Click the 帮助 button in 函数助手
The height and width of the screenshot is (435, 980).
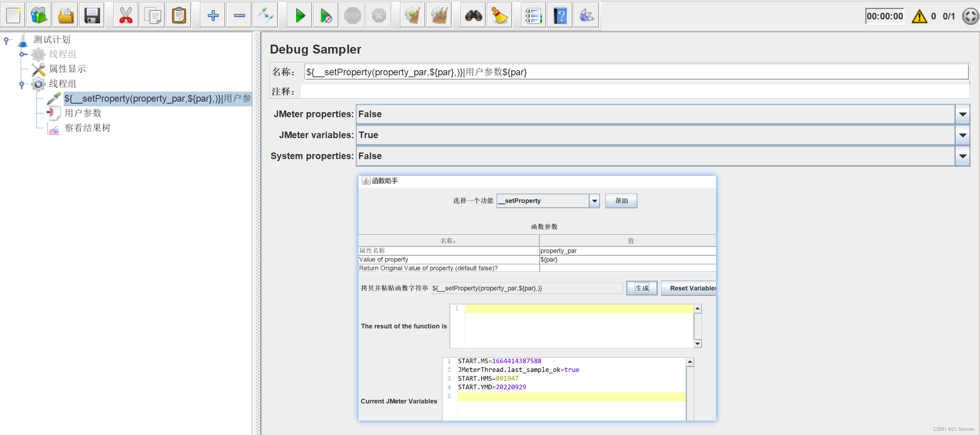click(x=621, y=201)
